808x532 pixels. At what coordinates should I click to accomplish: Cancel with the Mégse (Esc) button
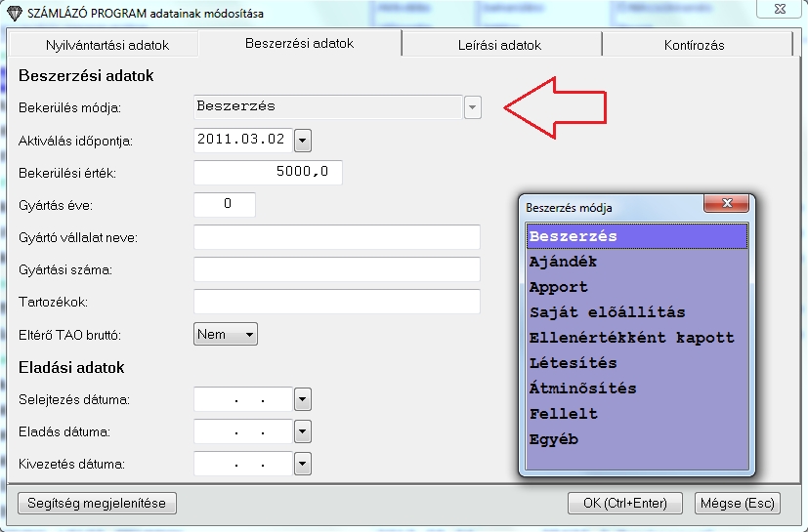click(x=737, y=503)
